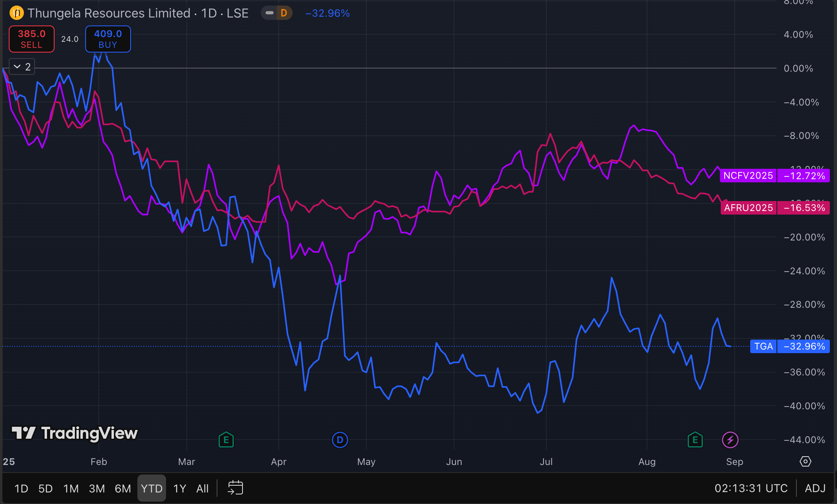The height and width of the screenshot is (504, 837).
Task: Open the go-to-date calendar icon
Action: pos(235,488)
